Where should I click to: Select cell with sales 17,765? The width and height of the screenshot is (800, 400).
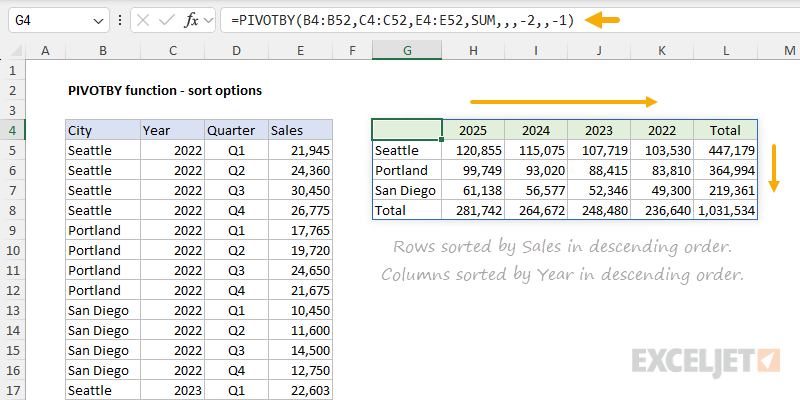point(301,230)
